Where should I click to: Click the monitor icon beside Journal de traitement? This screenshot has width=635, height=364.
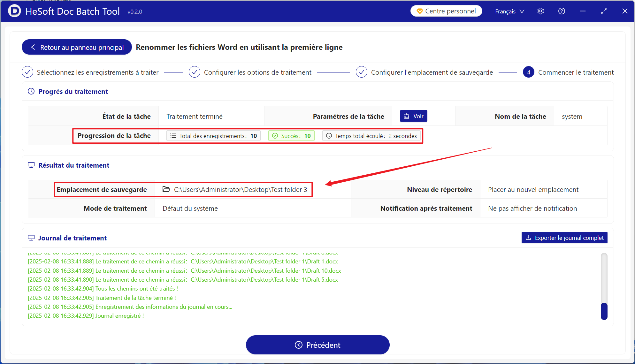(x=31, y=238)
